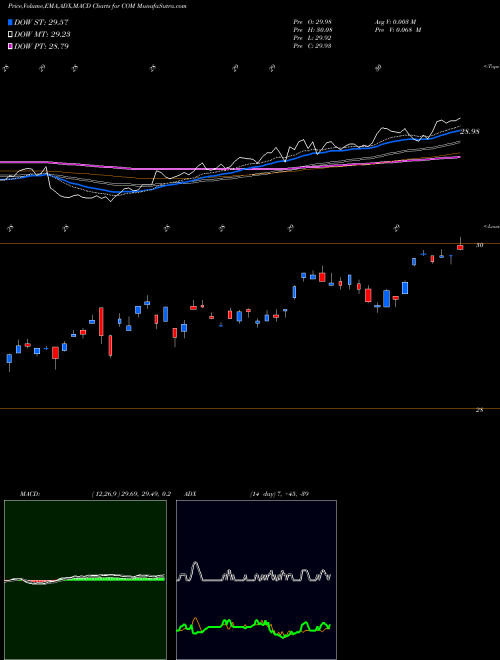Click the 28 price axis label
The image size is (500, 660).
(x=479, y=410)
